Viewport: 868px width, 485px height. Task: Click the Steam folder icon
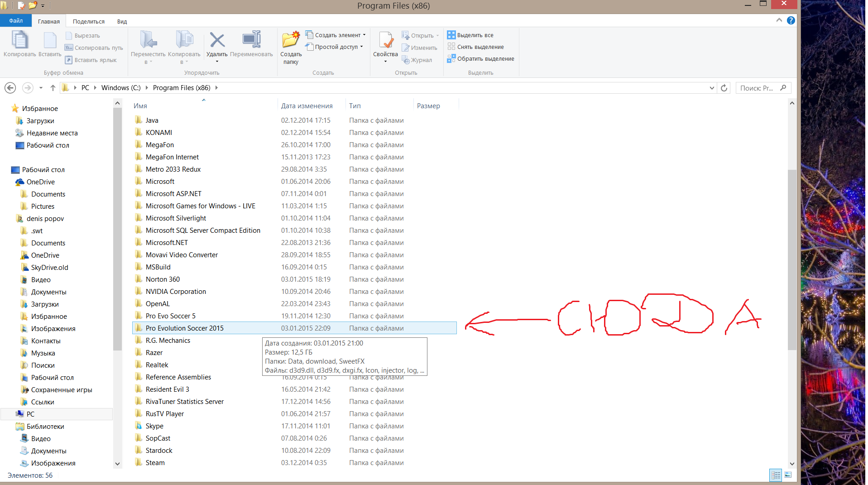coord(139,462)
